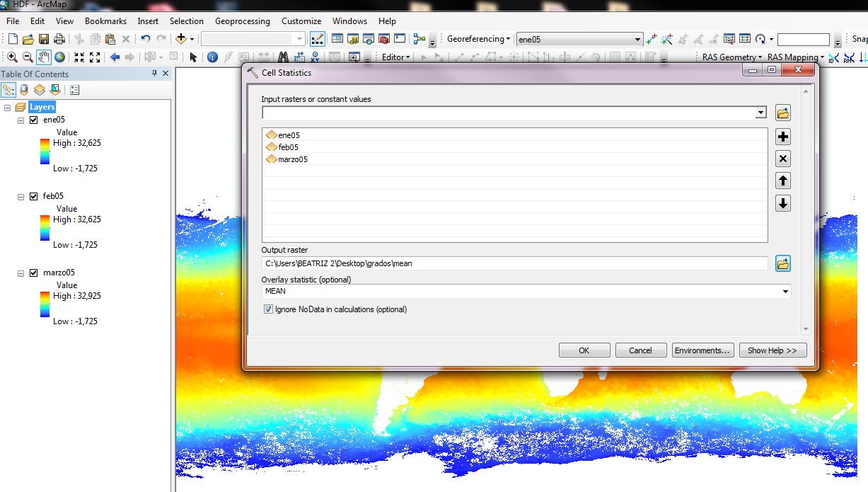Open the Customize menu
Image resolution: width=868 pixels, height=492 pixels.
click(301, 21)
